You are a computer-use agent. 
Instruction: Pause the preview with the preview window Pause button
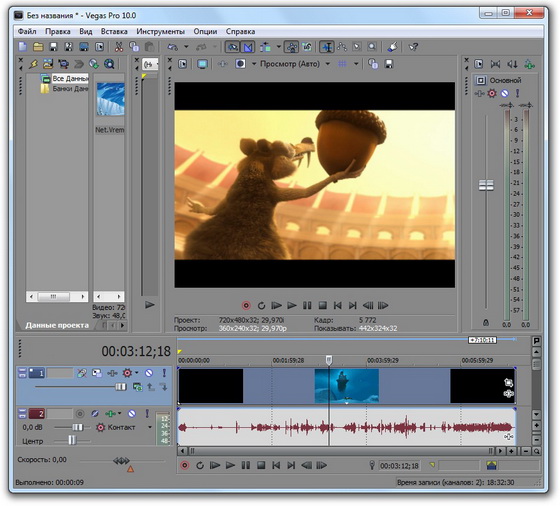tap(307, 306)
